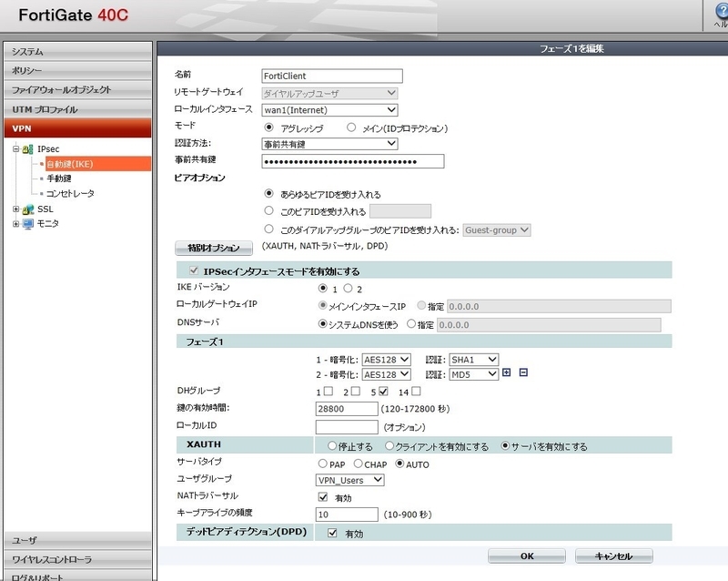Viewport: 728px width, 581px height.
Task: Uncheck DH group 5 checkbox
Action: 383,391
